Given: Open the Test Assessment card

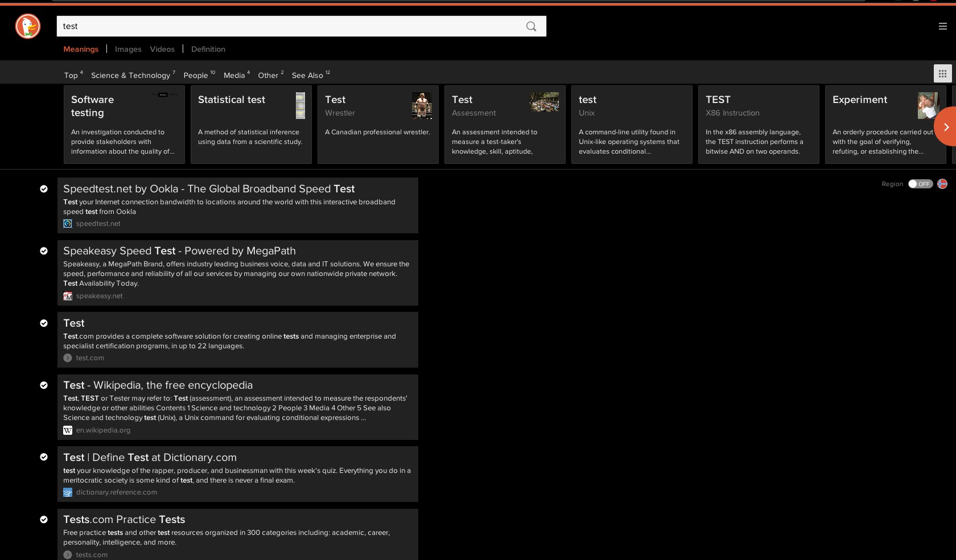Looking at the screenshot, I should point(505,125).
